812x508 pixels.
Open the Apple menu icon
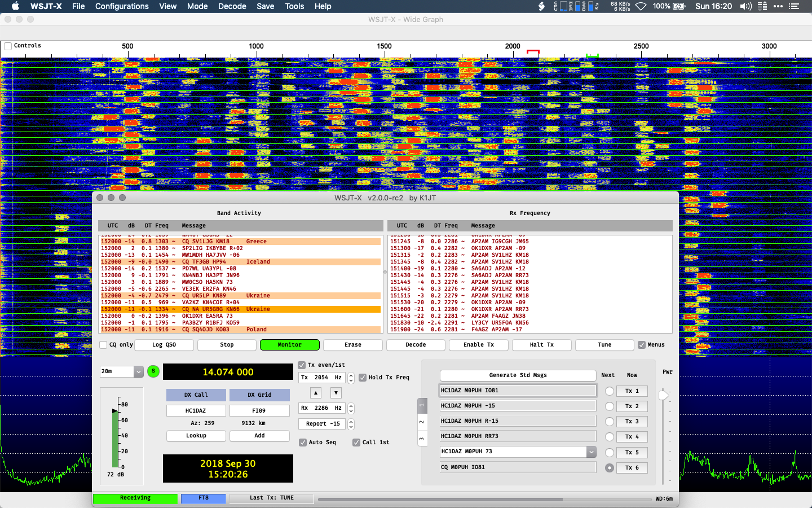point(15,6)
